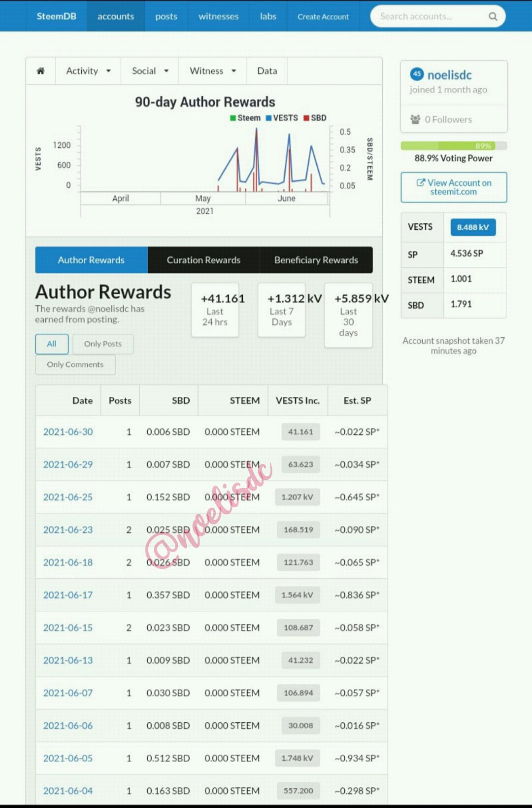Click the 557.200 VESTS value

298,791
